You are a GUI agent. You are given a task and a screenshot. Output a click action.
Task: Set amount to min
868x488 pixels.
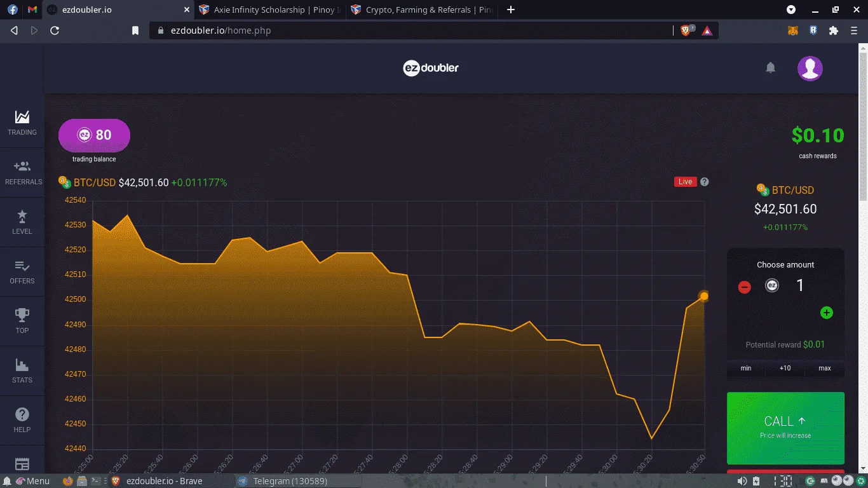746,368
